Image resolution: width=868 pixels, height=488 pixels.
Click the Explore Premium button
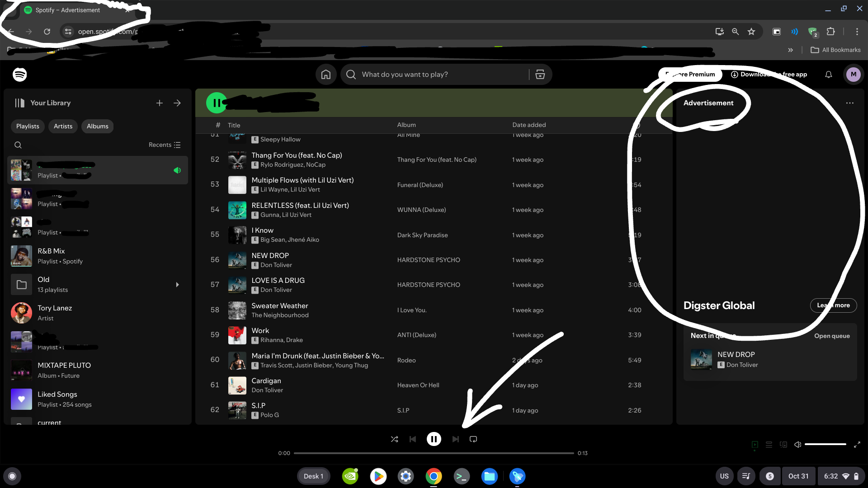click(x=689, y=75)
